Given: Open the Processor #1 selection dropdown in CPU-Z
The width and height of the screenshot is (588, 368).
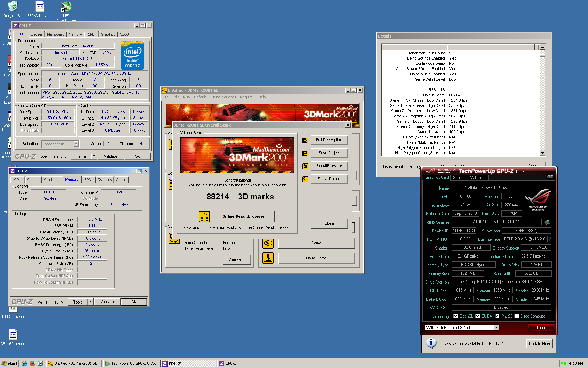Looking at the screenshot, I should [76, 144].
